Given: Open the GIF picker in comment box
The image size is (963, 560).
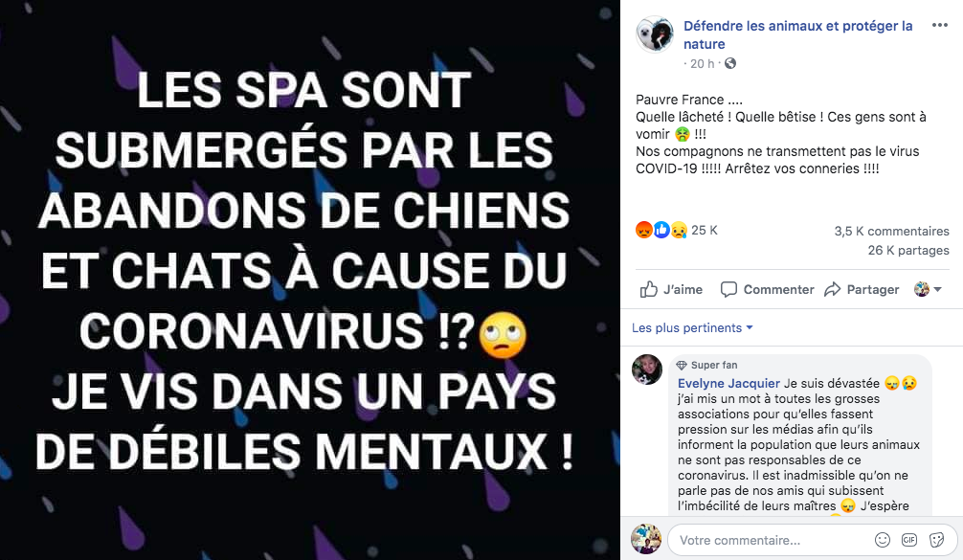Looking at the screenshot, I should [x=909, y=540].
